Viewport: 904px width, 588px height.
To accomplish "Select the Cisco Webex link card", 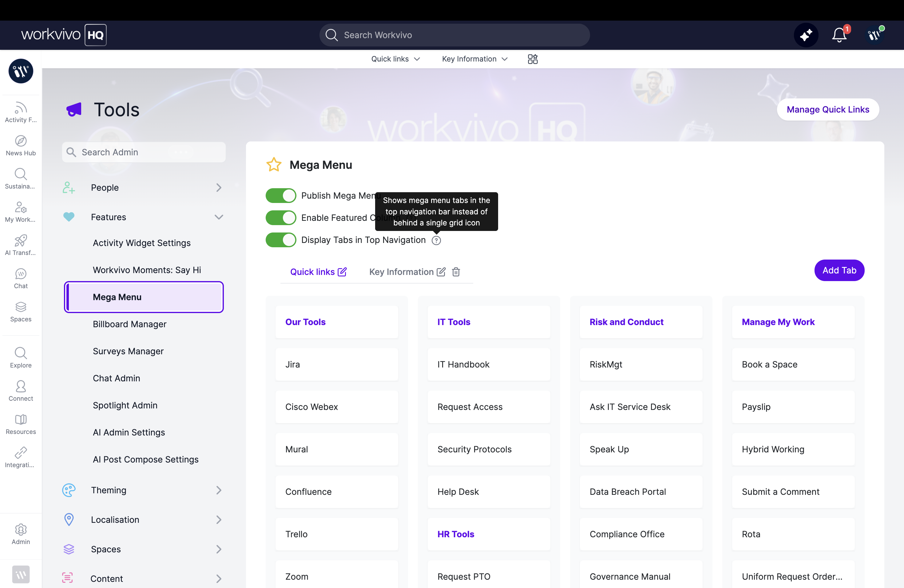I will click(336, 407).
